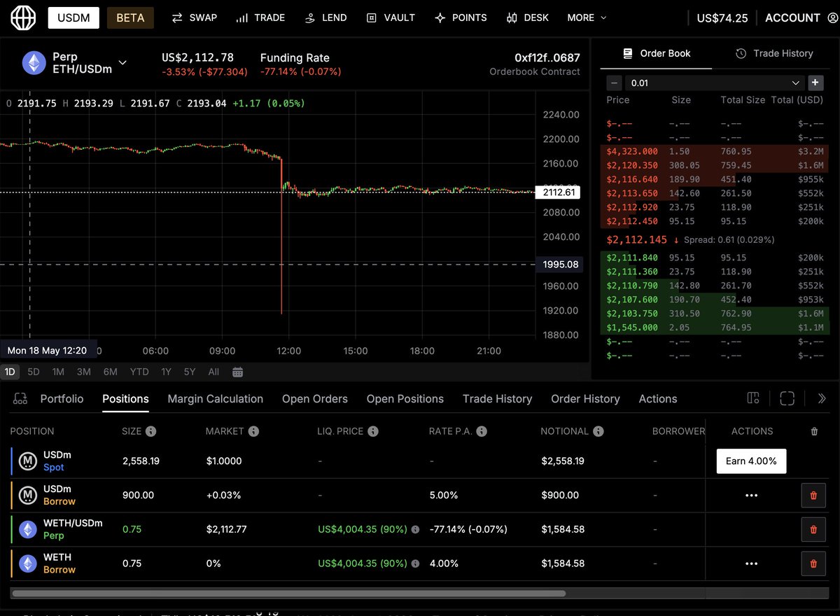
Task: Click the US$74.25 balance
Action: (722, 18)
